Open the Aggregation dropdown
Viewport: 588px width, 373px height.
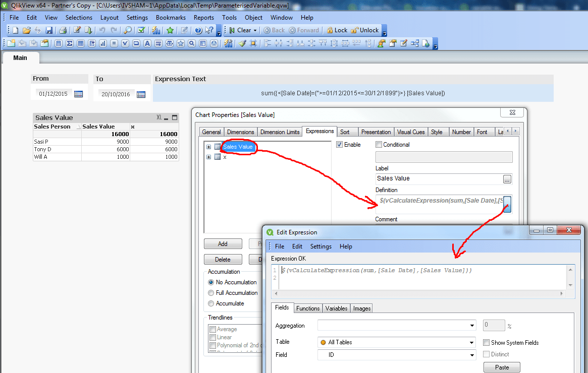pos(472,326)
